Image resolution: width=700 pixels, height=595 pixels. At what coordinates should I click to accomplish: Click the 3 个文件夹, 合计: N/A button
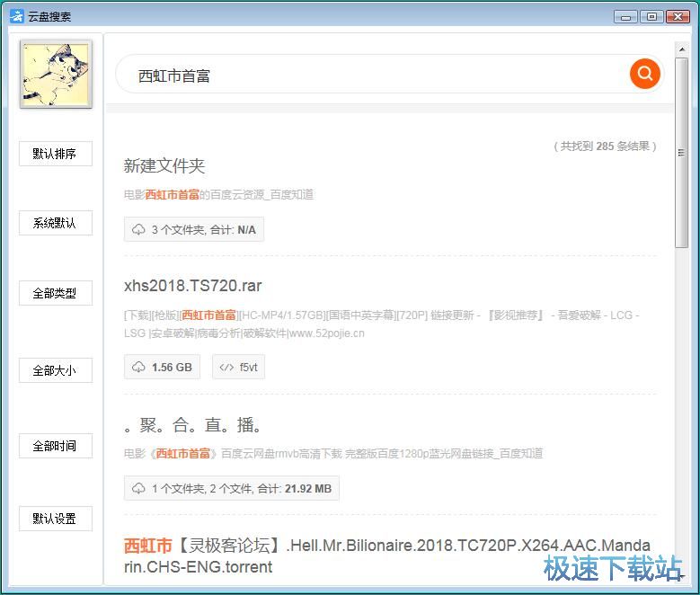click(x=194, y=229)
